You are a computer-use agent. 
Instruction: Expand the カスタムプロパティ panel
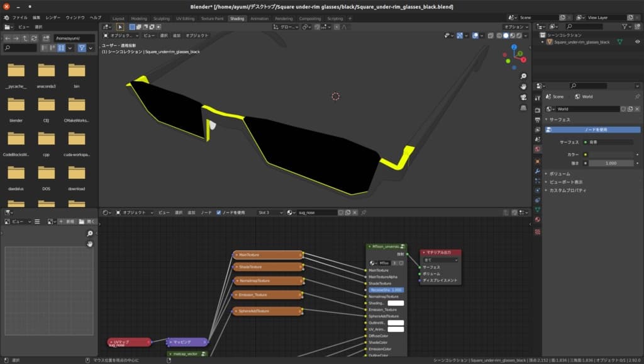(x=567, y=190)
